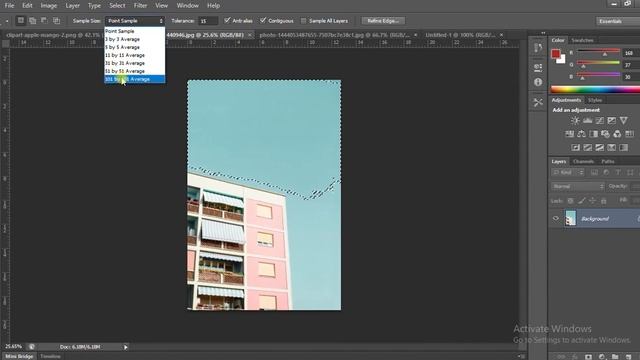
Task: Click the Refine Edge button
Action: pos(383,20)
